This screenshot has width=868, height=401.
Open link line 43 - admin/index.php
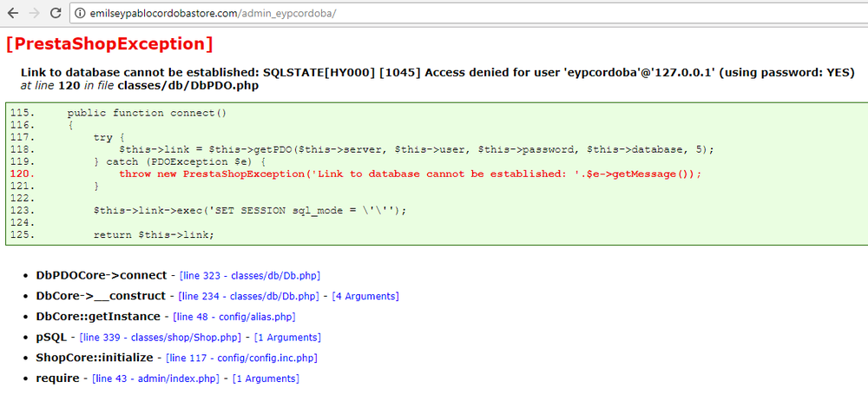pyautogui.click(x=156, y=378)
